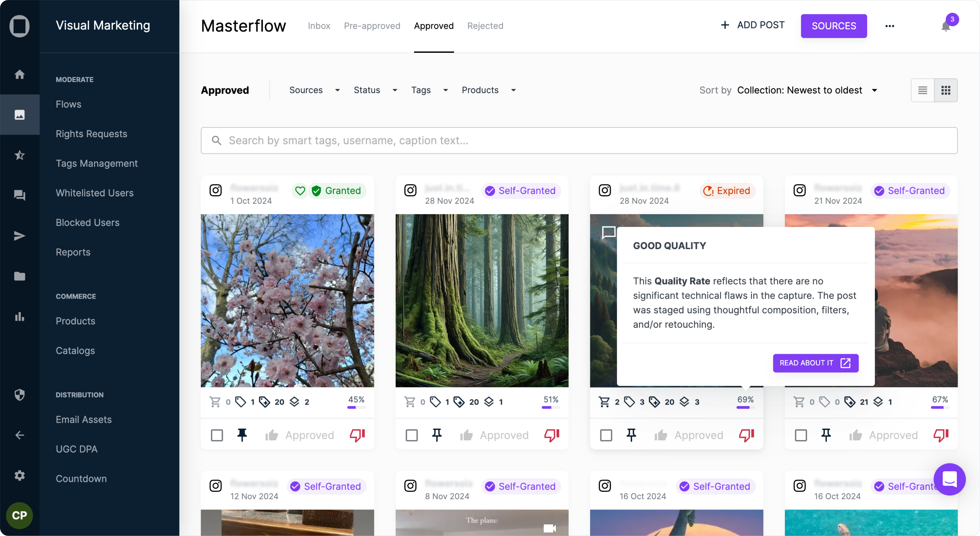The height and width of the screenshot is (536, 980).
Task: Click READ ABOUT IT button
Action: (x=815, y=363)
